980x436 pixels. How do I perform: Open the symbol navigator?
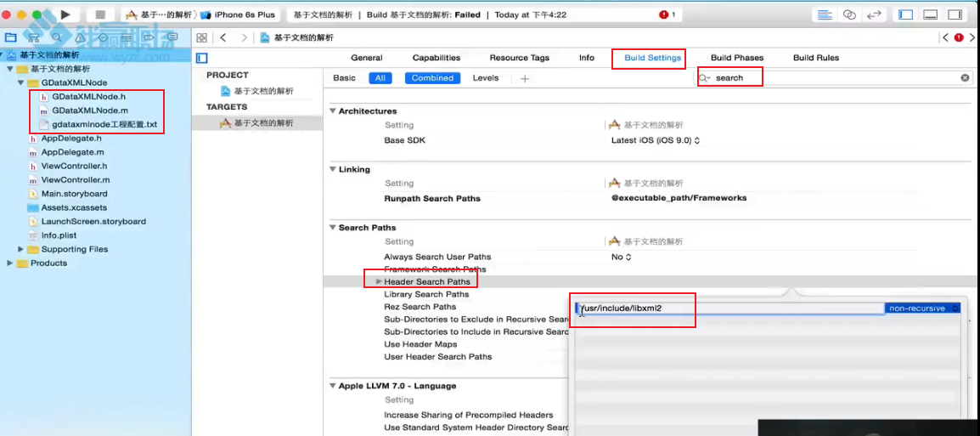34,37
